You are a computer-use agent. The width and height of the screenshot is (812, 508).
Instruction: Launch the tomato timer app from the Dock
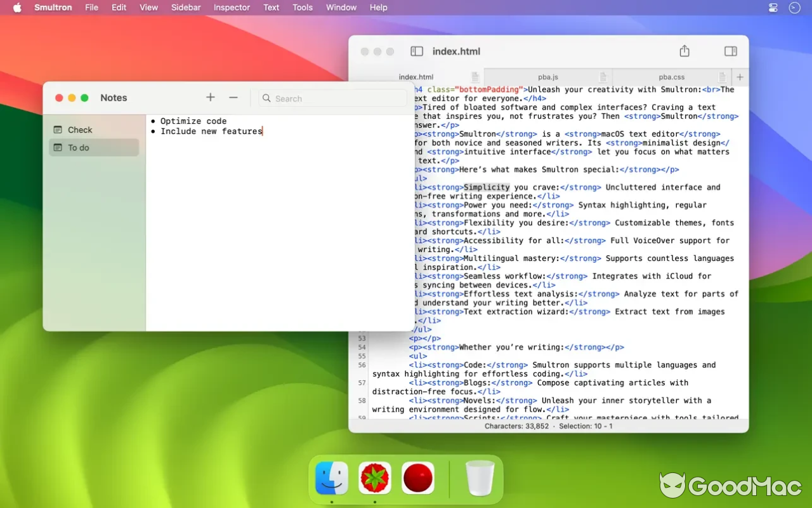point(374,478)
